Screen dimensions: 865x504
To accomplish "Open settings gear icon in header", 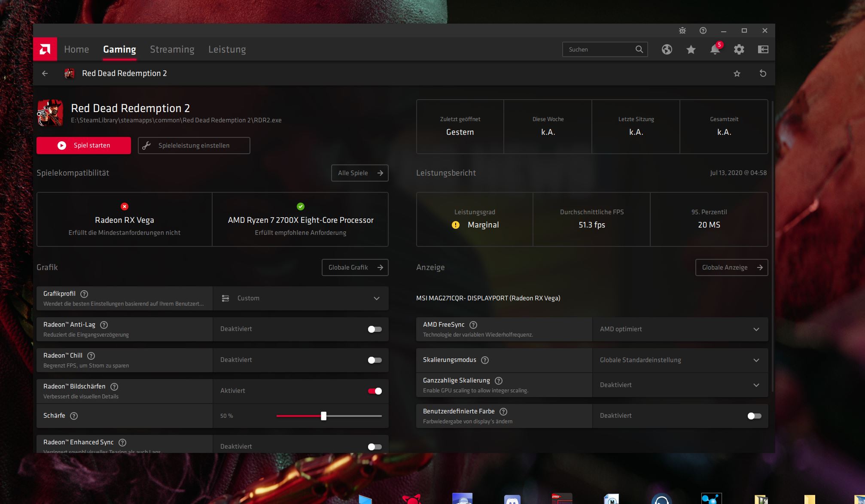I will coord(739,49).
